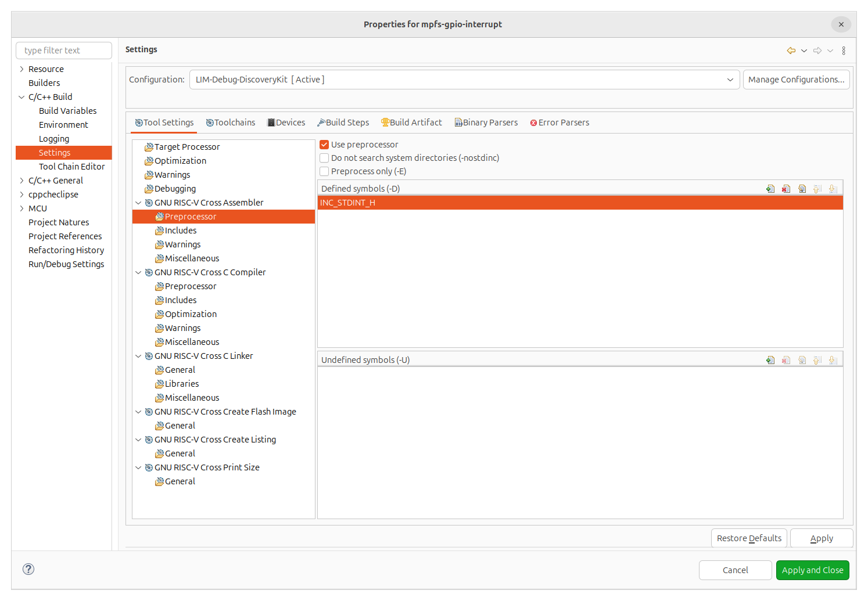Click the filter text field

[63, 50]
